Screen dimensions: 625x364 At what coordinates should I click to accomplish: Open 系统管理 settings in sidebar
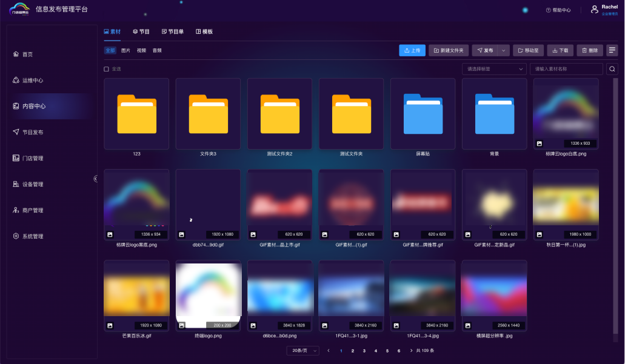(x=28, y=236)
